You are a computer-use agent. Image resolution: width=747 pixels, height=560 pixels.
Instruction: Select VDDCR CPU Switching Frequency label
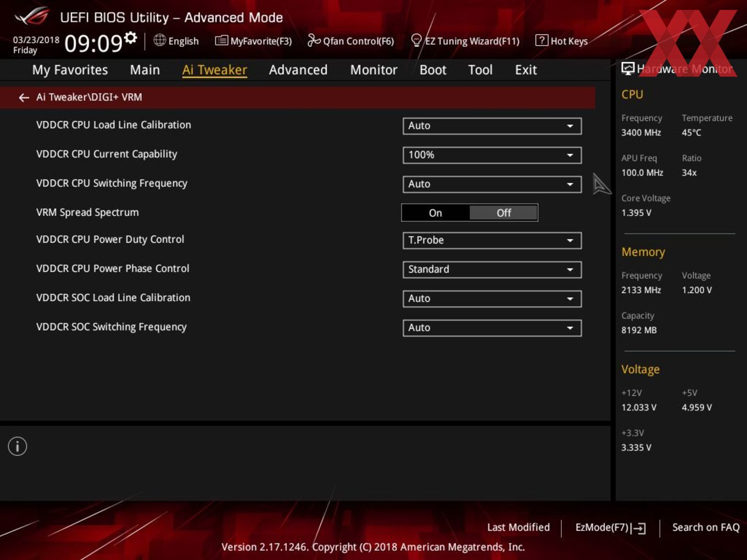(x=112, y=183)
